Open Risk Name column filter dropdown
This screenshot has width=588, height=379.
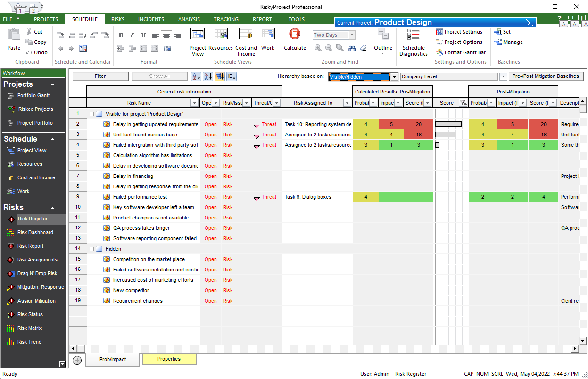[194, 103]
